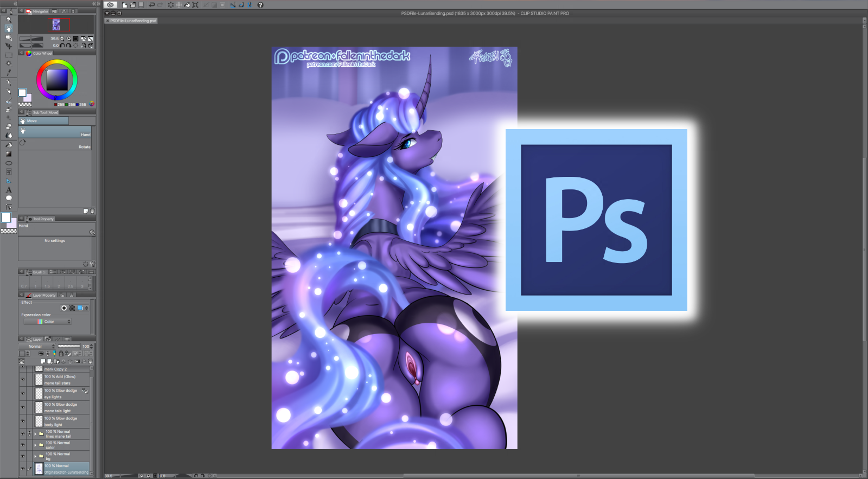
Task: Delete the selected layer with trash icon
Action: click(x=91, y=361)
